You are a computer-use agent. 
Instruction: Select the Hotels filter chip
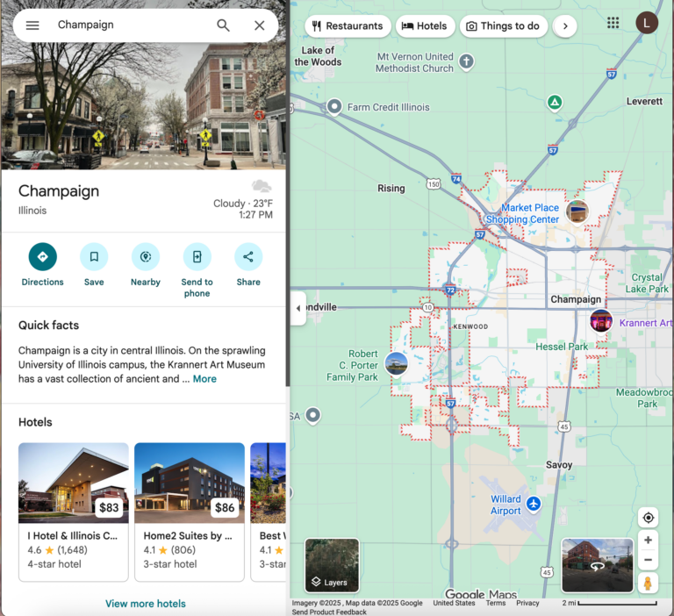coord(425,26)
